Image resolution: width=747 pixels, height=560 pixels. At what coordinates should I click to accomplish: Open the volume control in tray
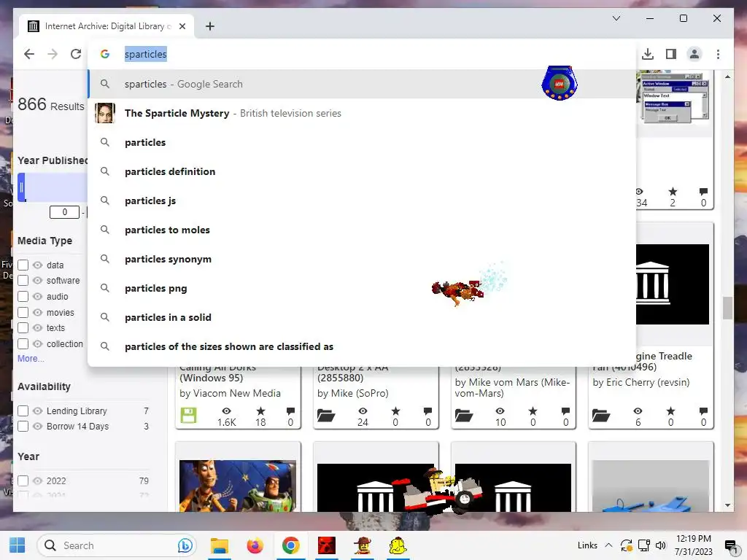click(x=661, y=545)
